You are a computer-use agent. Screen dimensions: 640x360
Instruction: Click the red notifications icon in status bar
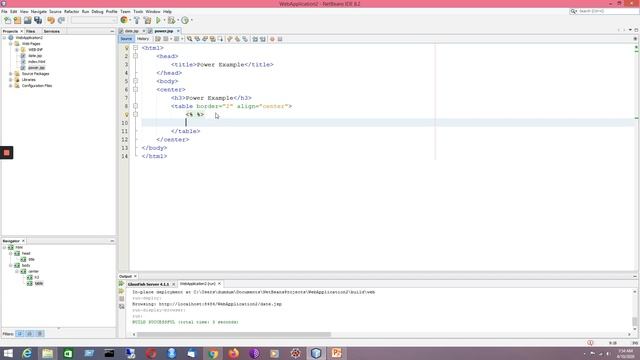click(590, 343)
